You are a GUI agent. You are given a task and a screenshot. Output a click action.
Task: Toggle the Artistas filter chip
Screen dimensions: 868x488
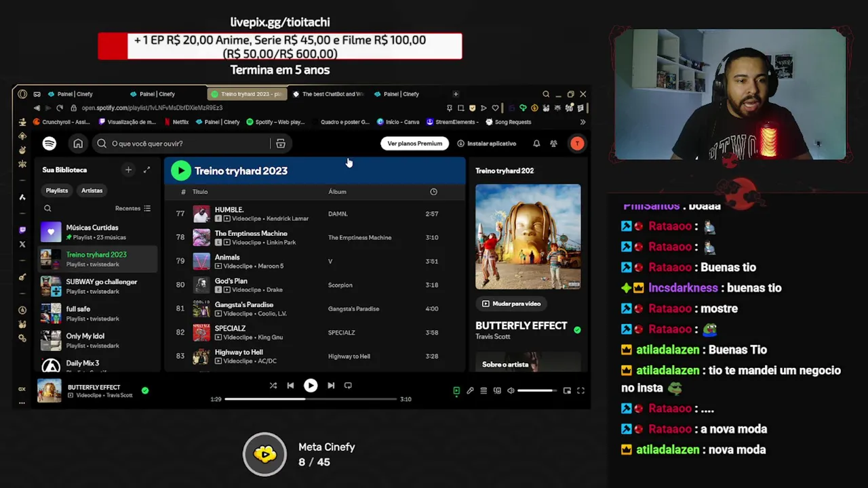tap(92, 190)
